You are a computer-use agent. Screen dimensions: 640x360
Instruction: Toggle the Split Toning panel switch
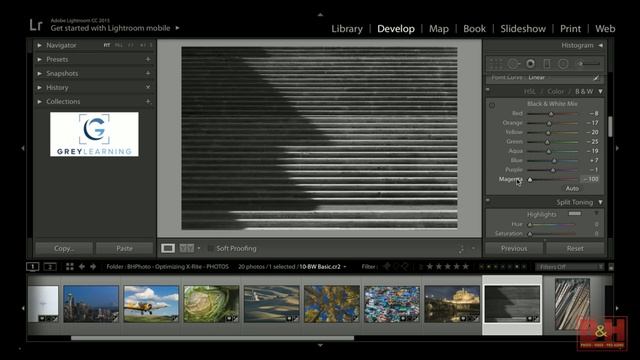pos(488,200)
